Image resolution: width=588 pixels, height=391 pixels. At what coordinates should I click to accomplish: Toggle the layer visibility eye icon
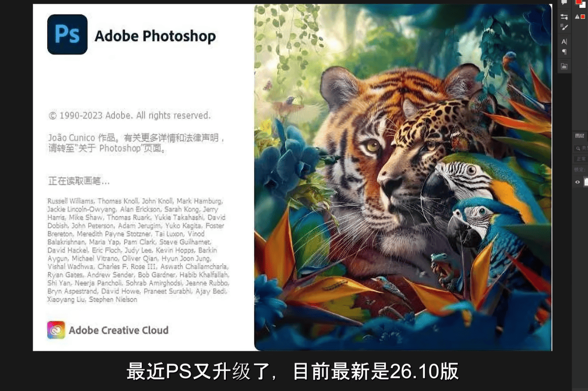point(578,182)
